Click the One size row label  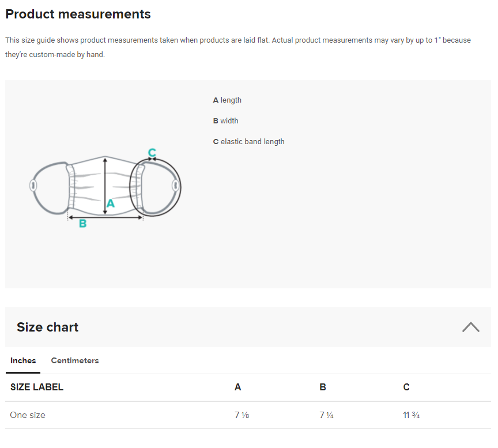28,415
